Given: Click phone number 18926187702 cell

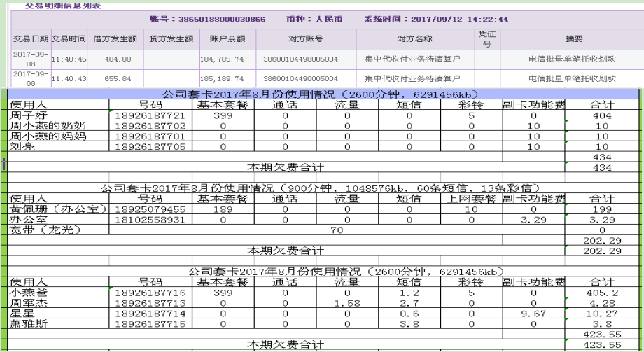Looking at the screenshot, I should pos(150,126).
